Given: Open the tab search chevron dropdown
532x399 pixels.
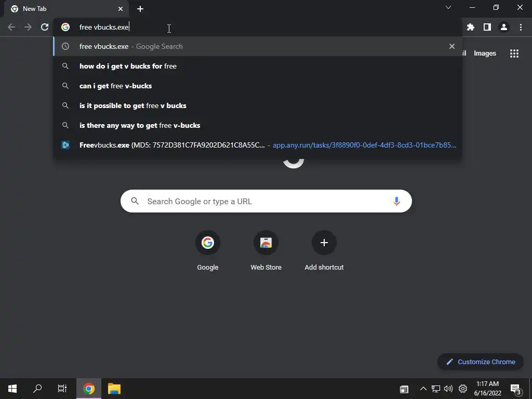Looking at the screenshot, I should [448, 7].
